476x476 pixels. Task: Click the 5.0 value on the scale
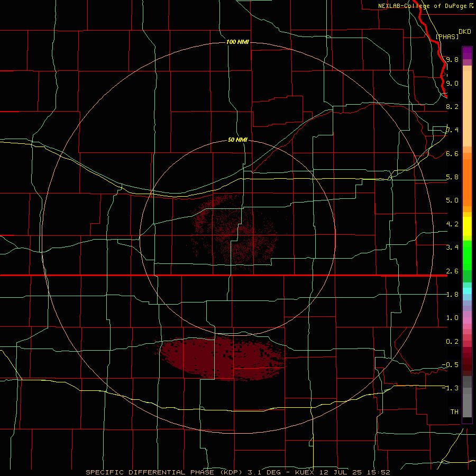[452, 200]
